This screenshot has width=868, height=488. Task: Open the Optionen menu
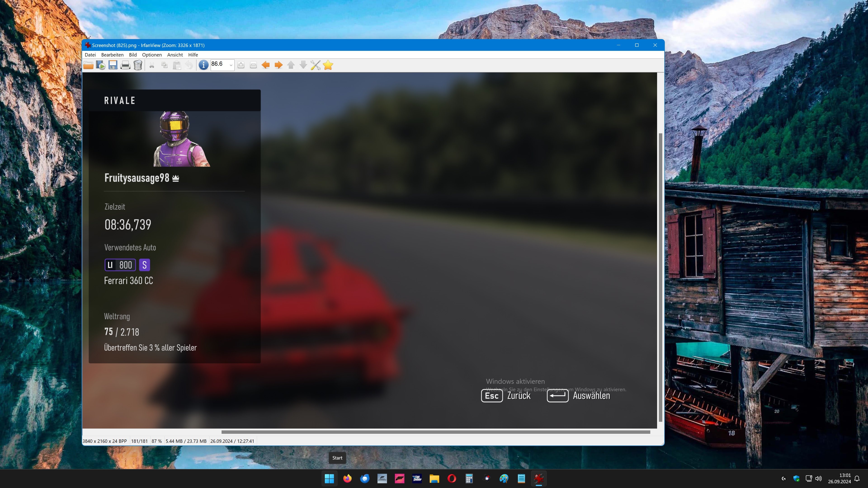pos(152,54)
